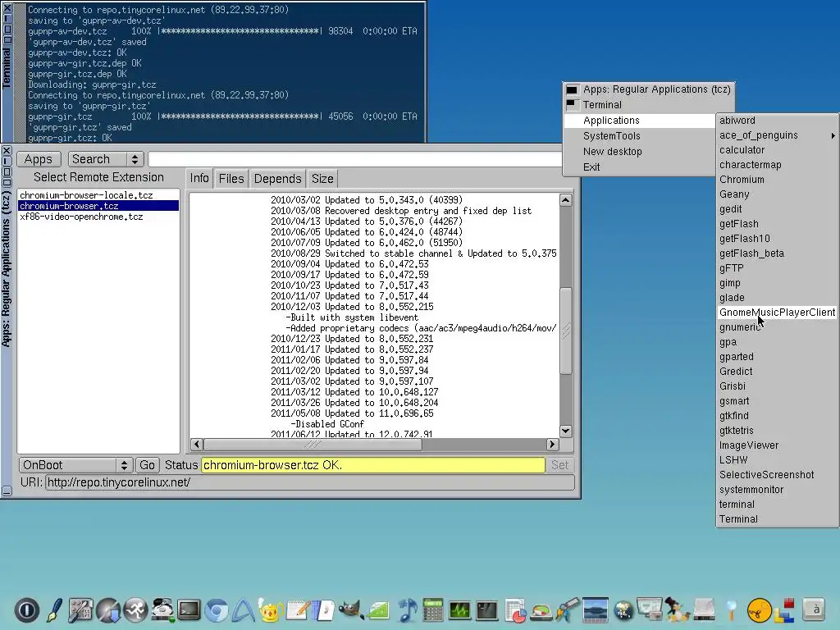The height and width of the screenshot is (630, 840).
Task: Select chromium-browser-locale.tcz in the extension list
Action: [98, 195]
